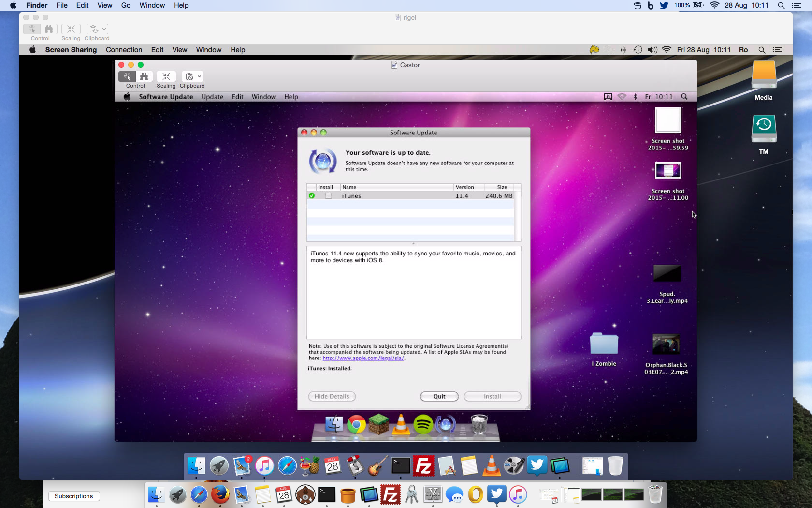Click binoculars observe button in rigel toolbar
This screenshot has width=812, height=508.
click(x=49, y=29)
